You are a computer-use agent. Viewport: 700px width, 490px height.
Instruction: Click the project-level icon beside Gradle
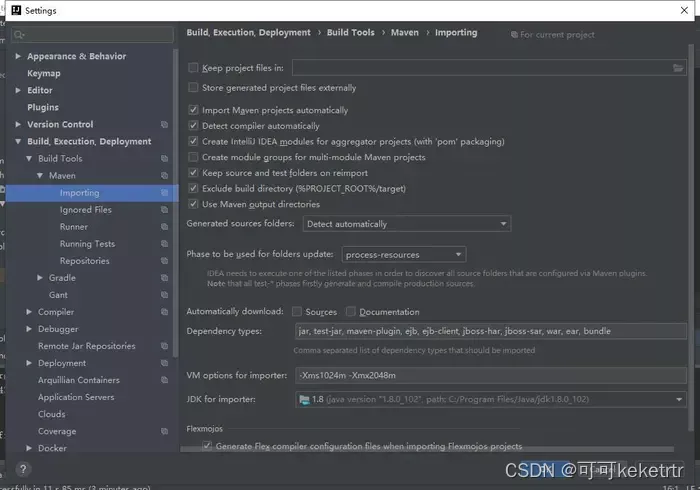click(164, 278)
